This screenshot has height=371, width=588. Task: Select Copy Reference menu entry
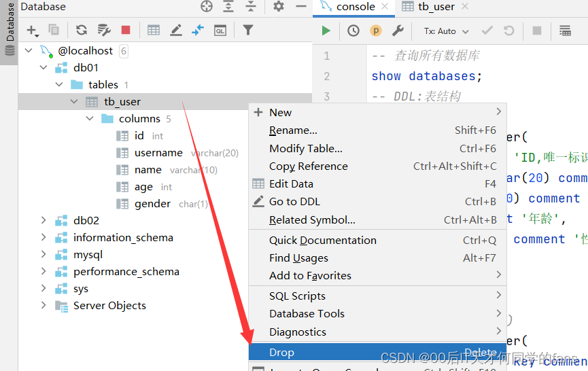coord(378,166)
